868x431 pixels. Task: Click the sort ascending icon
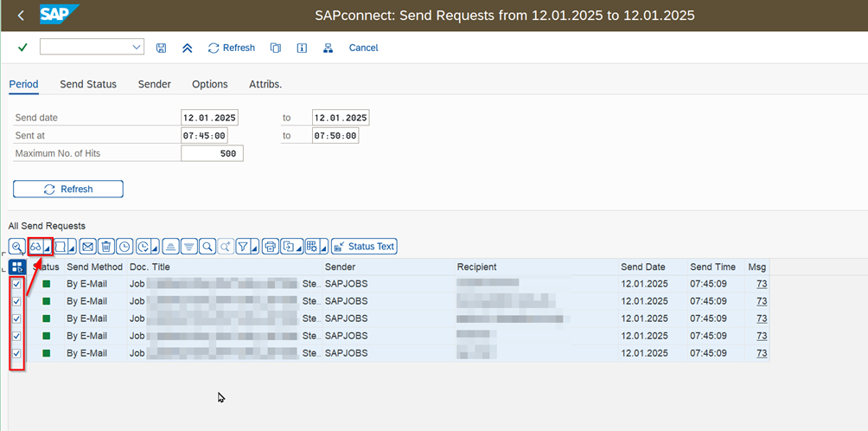(x=170, y=247)
